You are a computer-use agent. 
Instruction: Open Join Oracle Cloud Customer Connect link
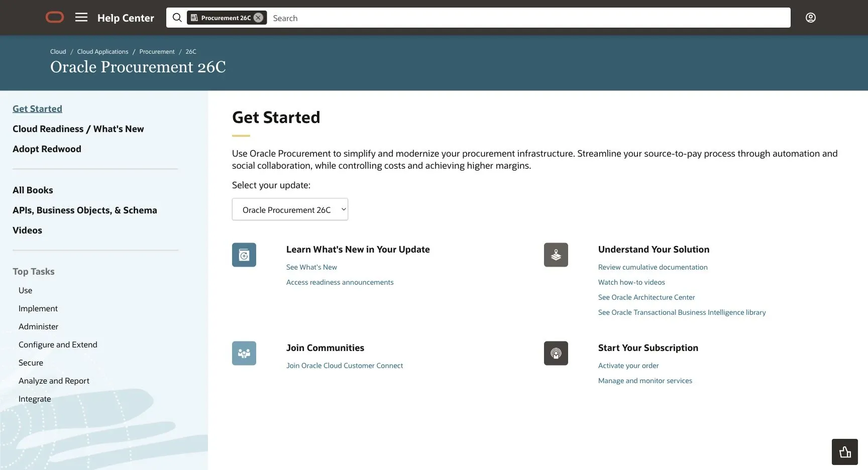[x=345, y=366]
